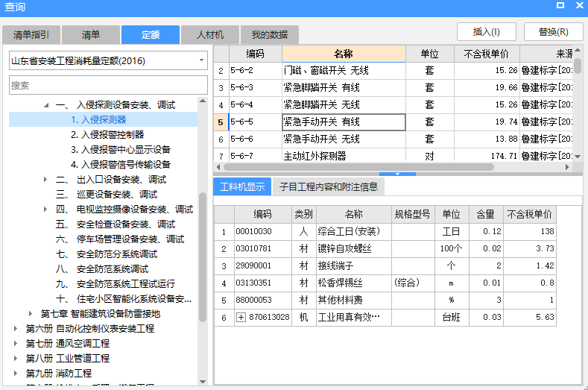Switch to the 我的数据 tab
The width and height of the screenshot is (588, 390).
point(270,35)
